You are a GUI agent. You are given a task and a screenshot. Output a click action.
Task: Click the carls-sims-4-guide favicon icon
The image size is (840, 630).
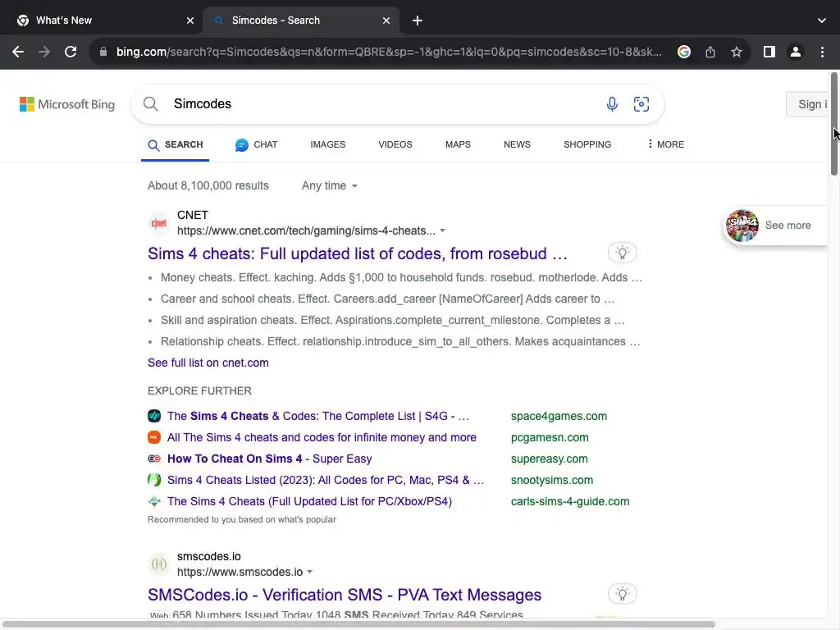[154, 501]
